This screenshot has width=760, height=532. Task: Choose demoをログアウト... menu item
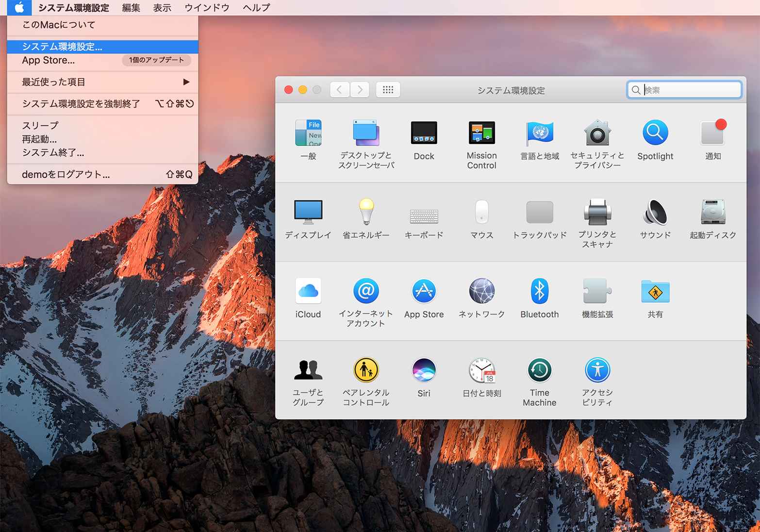point(102,174)
